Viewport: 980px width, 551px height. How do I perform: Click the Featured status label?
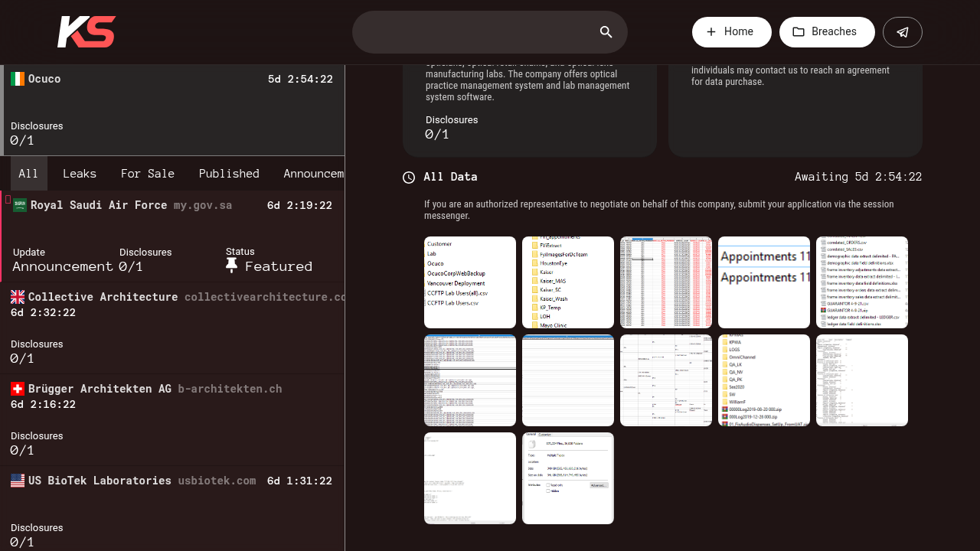point(279,266)
